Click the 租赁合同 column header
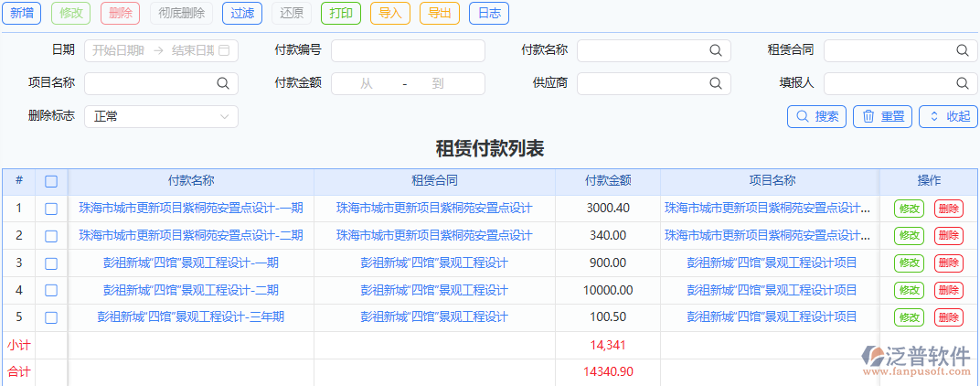This screenshot has height=386, width=980. pyautogui.click(x=434, y=181)
